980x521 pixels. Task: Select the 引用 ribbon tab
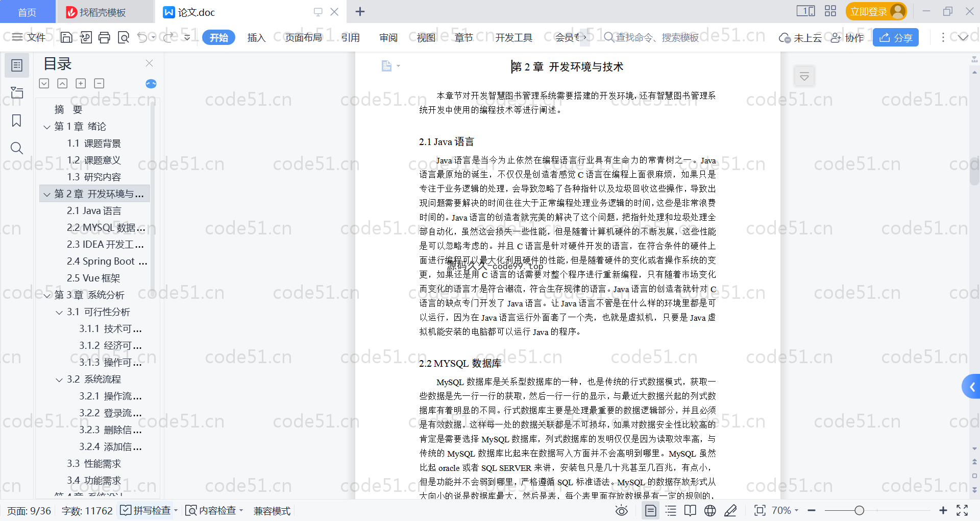click(x=351, y=37)
